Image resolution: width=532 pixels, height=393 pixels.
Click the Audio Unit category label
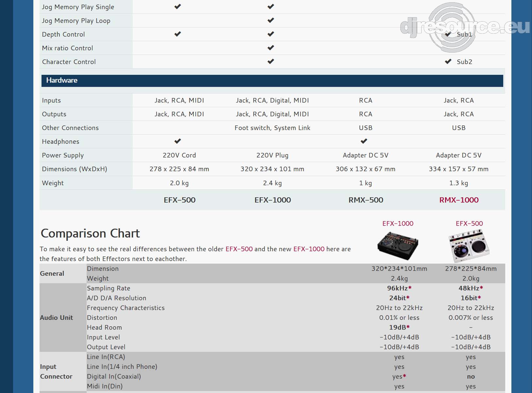pyautogui.click(x=57, y=318)
